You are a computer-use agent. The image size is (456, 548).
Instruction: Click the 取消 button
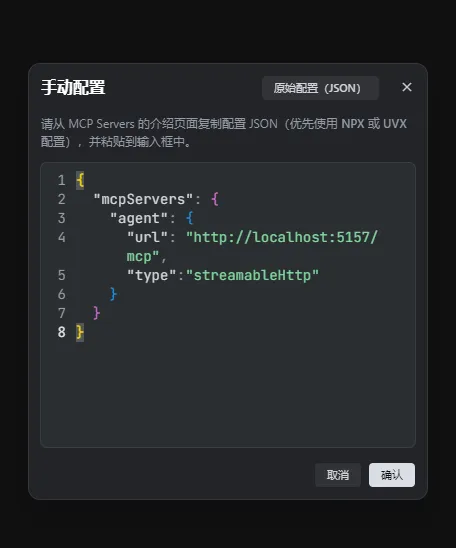(x=338, y=475)
